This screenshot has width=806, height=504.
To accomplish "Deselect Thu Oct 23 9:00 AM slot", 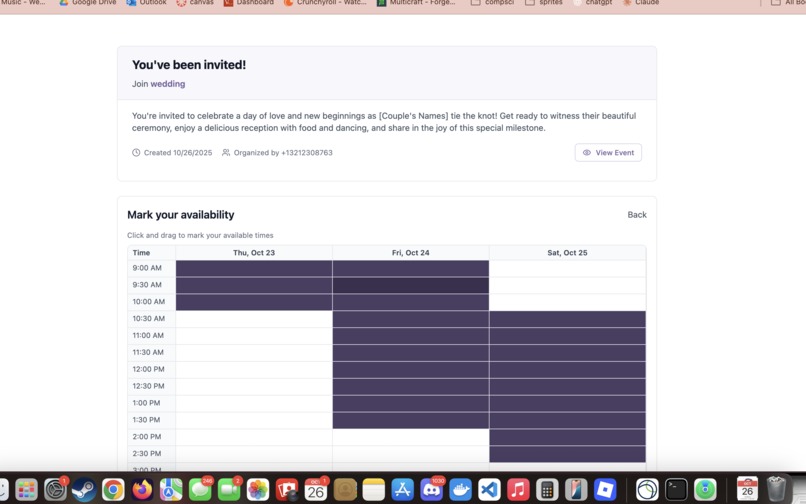I will [x=254, y=268].
